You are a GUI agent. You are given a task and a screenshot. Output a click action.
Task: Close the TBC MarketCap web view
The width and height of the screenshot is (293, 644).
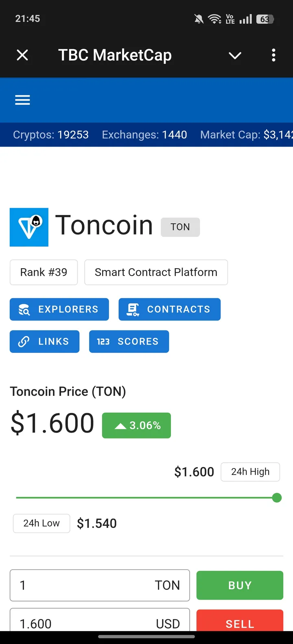22,55
